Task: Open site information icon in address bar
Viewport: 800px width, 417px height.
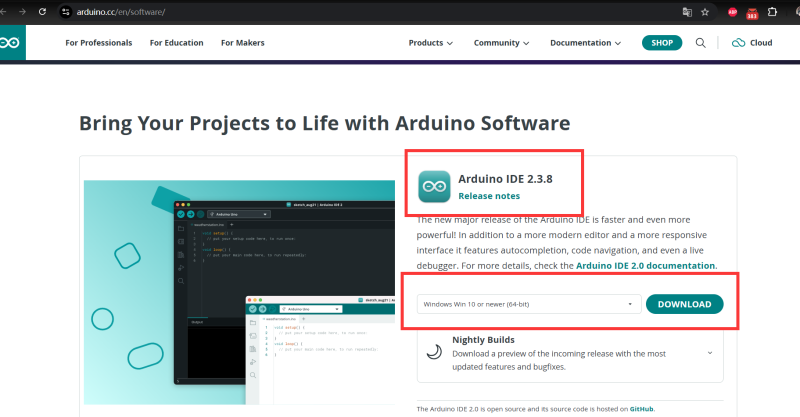Action: tap(65, 12)
